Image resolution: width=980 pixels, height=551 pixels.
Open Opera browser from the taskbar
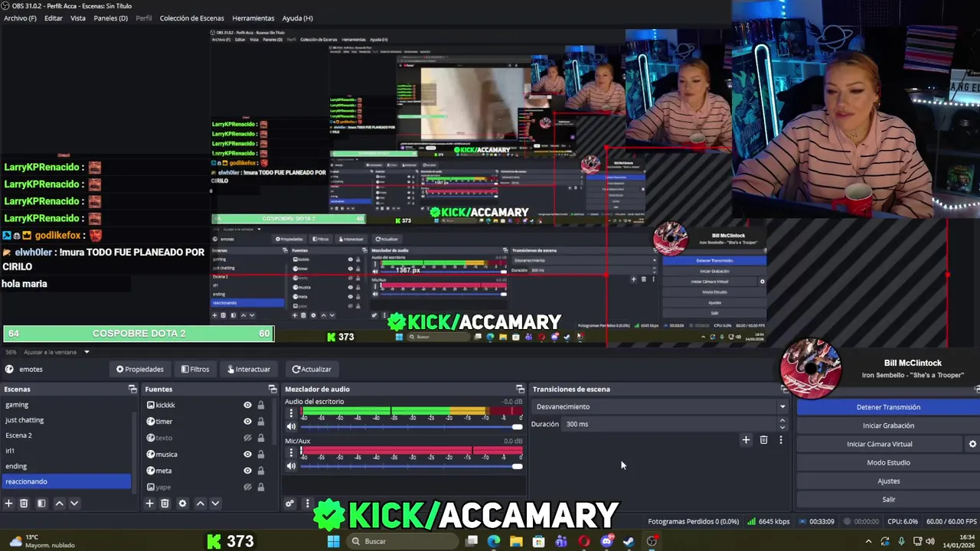coord(584,541)
